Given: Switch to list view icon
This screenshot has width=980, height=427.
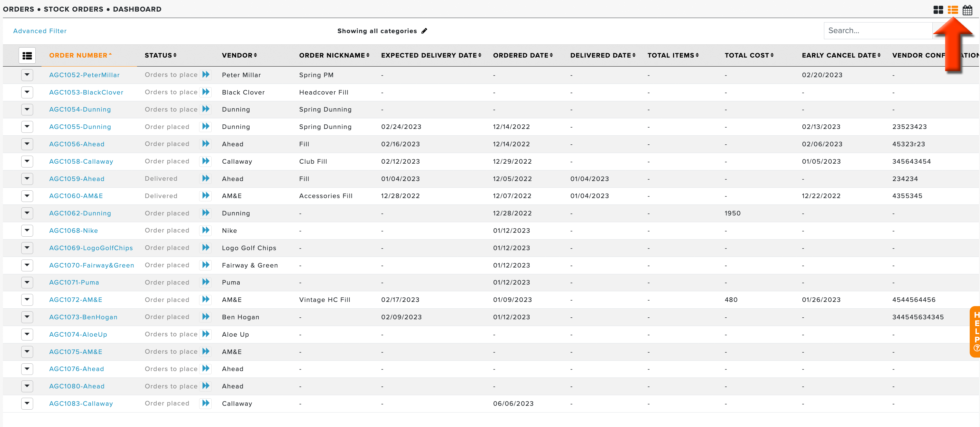Looking at the screenshot, I should [953, 10].
